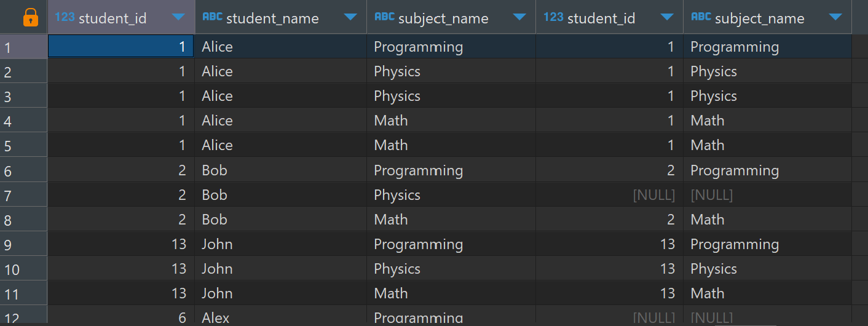Select the leftmost student_id column header label

click(112, 18)
